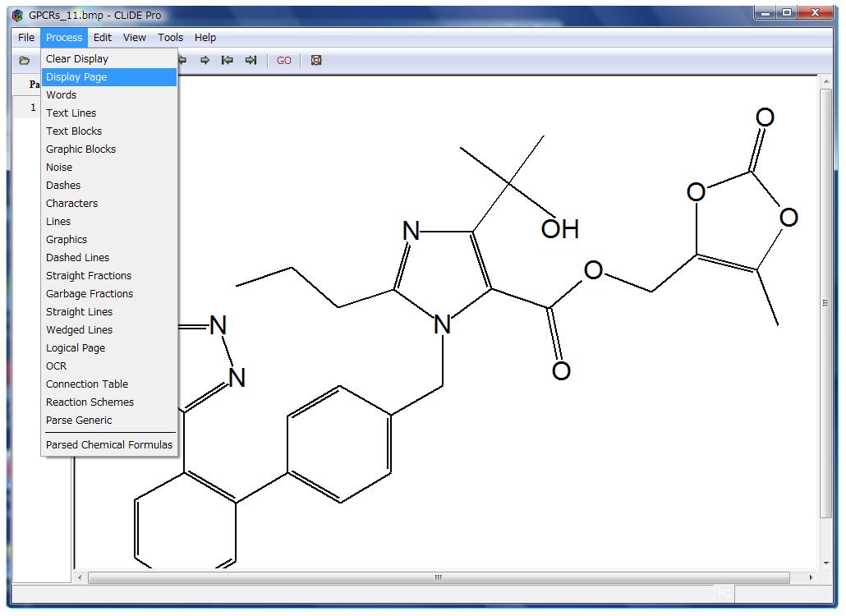Image resolution: width=846 pixels, height=616 pixels.
Task: Select Wedged Lines menu entry
Action: [109, 330]
